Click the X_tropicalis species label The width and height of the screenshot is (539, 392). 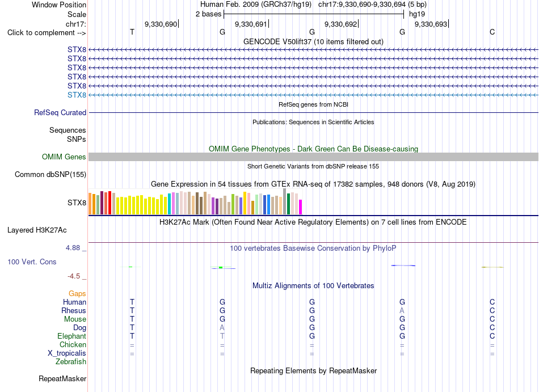pos(67,353)
